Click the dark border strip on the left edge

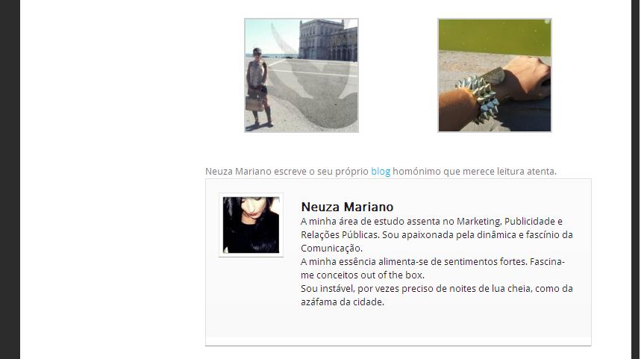[x=10, y=179]
